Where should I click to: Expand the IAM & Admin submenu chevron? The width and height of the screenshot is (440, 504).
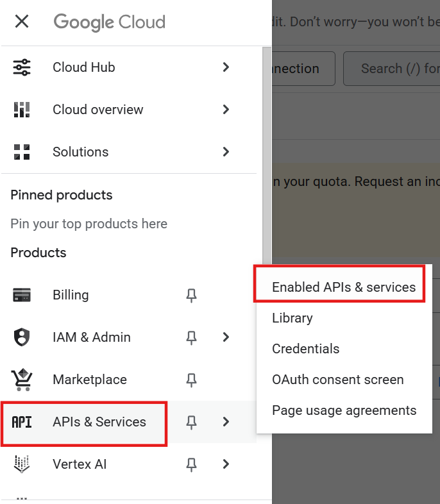[226, 337]
